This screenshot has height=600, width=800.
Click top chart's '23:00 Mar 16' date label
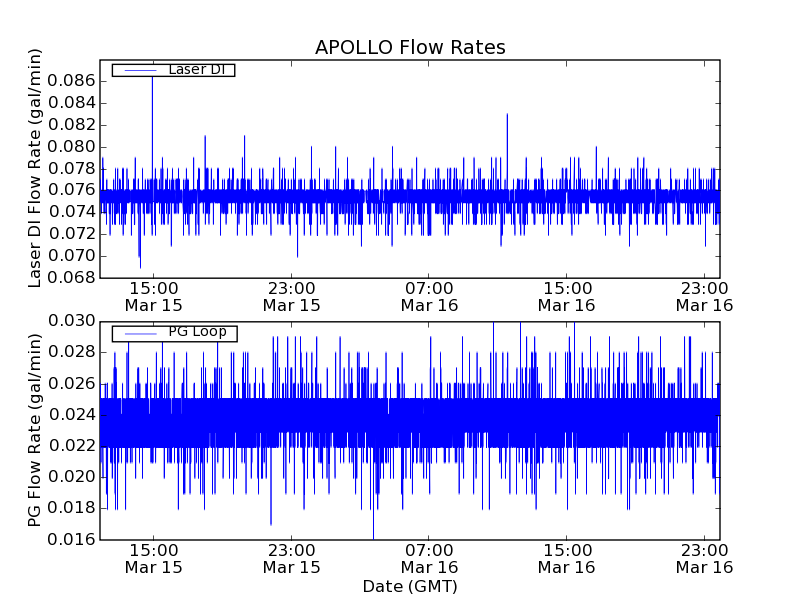point(705,297)
